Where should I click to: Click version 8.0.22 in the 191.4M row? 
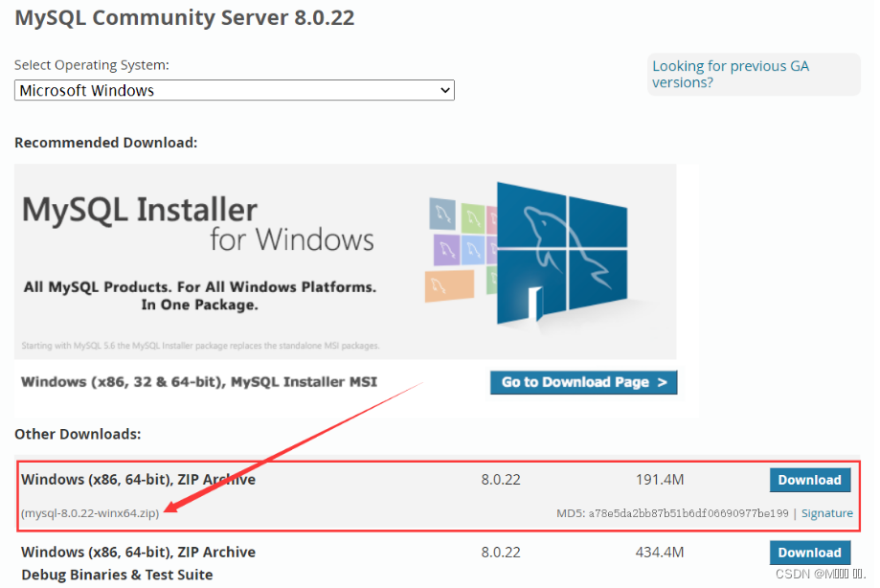click(x=501, y=480)
